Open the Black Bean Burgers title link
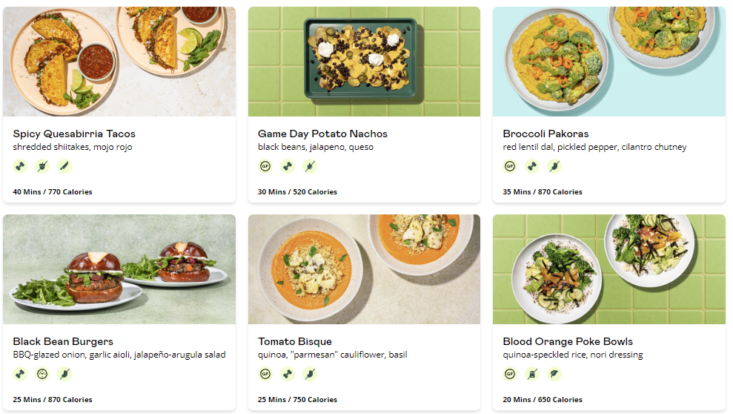 [x=63, y=341]
